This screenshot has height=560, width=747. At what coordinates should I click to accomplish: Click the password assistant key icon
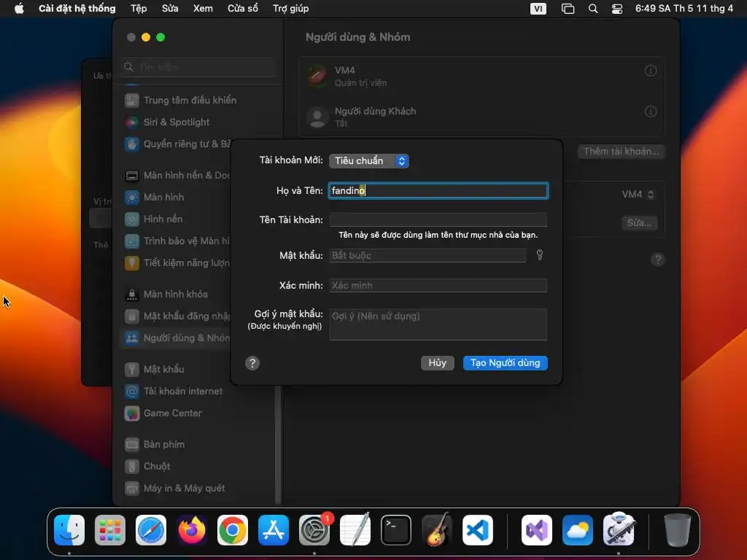[x=540, y=254]
